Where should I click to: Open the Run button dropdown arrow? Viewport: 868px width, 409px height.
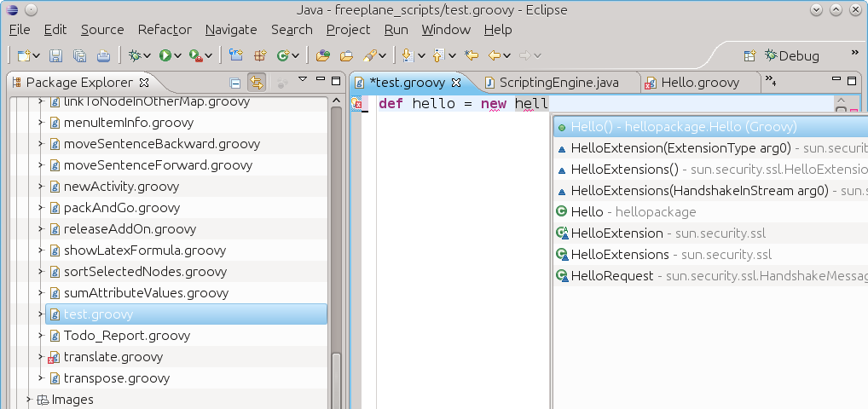(x=178, y=55)
